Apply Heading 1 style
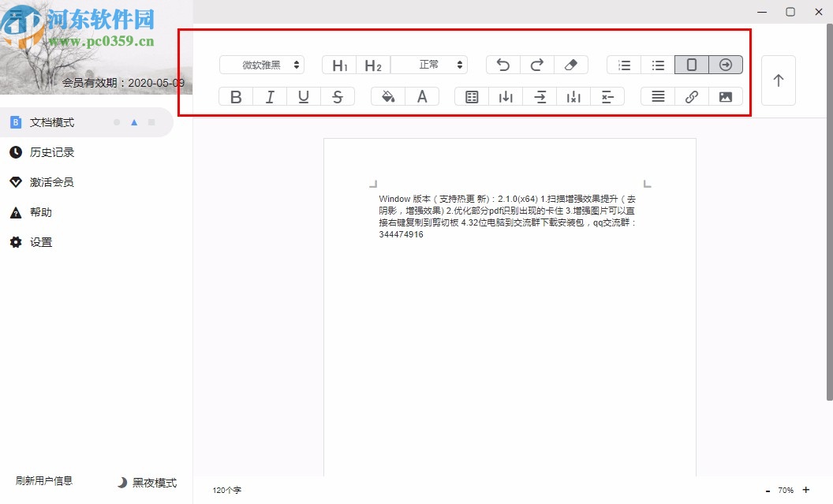The image size is (833, 504). click(x=339, y=65)
